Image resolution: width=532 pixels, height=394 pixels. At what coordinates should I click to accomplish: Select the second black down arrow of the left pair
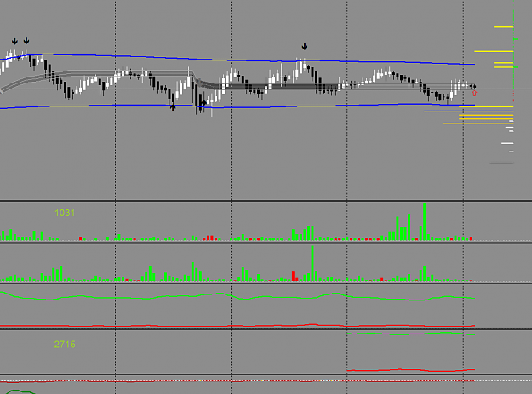[26, 41]
